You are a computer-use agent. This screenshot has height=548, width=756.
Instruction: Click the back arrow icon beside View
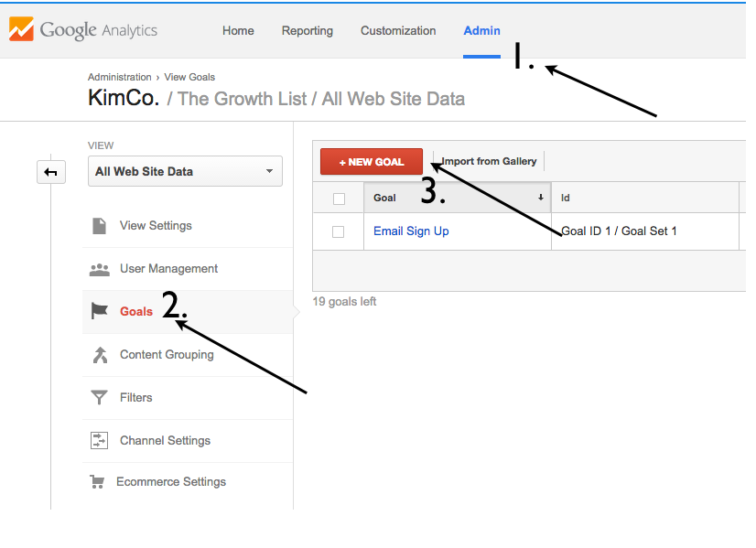tap(50, 172)
